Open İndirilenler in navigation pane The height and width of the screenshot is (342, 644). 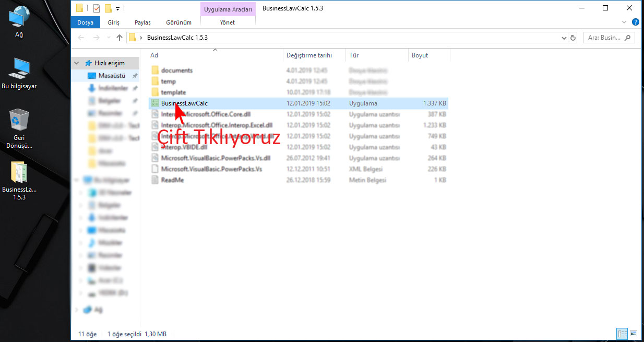[113, 88]
